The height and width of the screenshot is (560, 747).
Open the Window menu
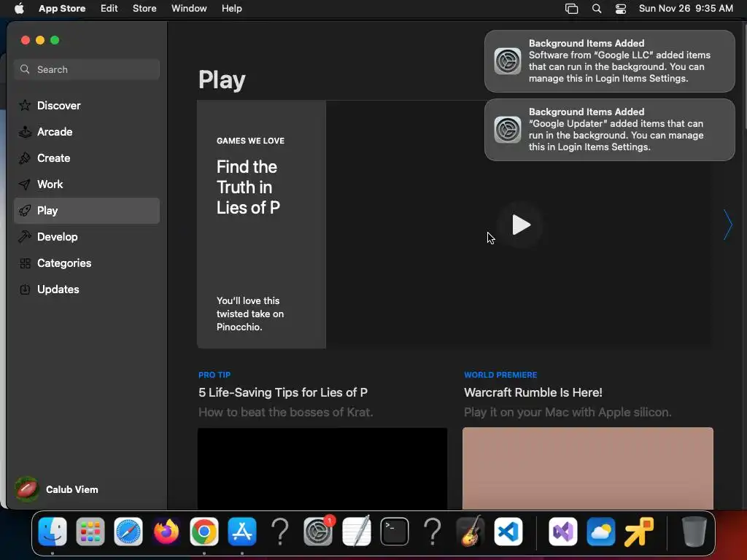click(189, 9)
